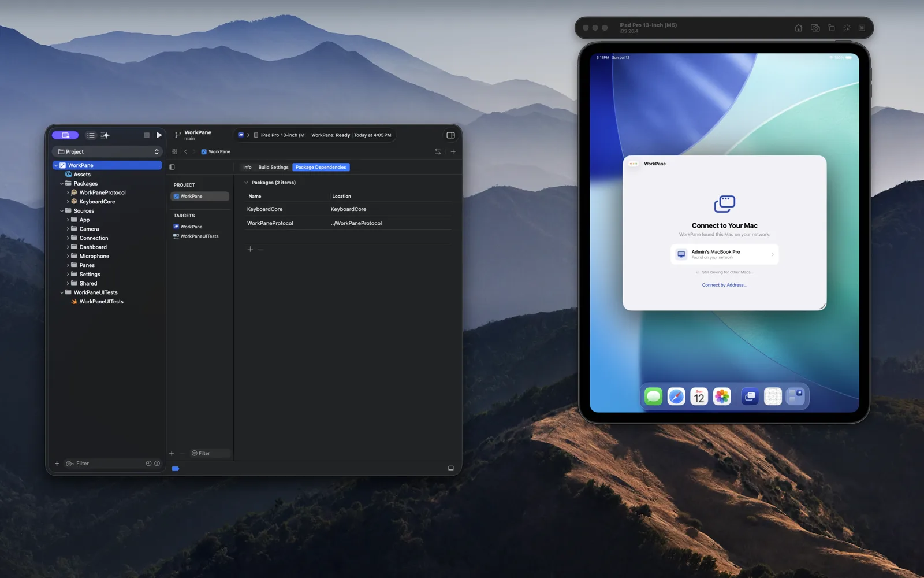
Task: Click the Simulator pointer-rays toolbar icon
Action: [847, 28]
